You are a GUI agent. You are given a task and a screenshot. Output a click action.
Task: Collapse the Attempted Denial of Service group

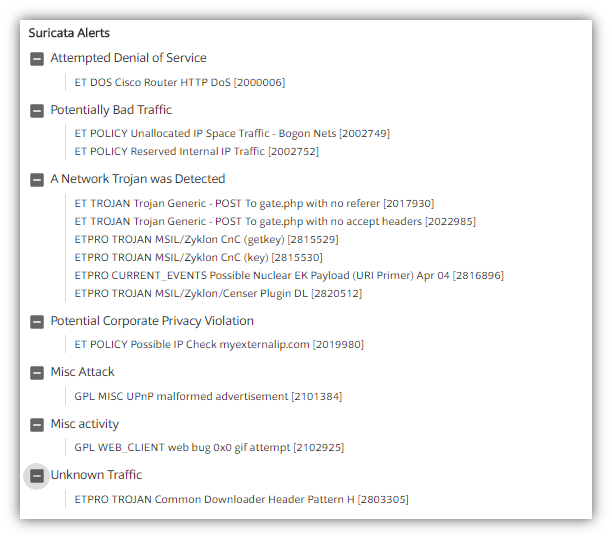tap(37, 59)
